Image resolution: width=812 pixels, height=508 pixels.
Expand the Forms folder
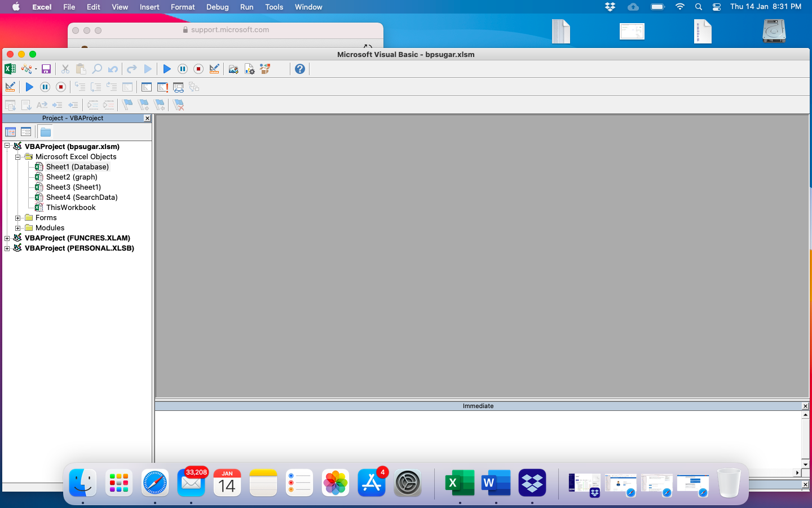click(x=17, y=217)
